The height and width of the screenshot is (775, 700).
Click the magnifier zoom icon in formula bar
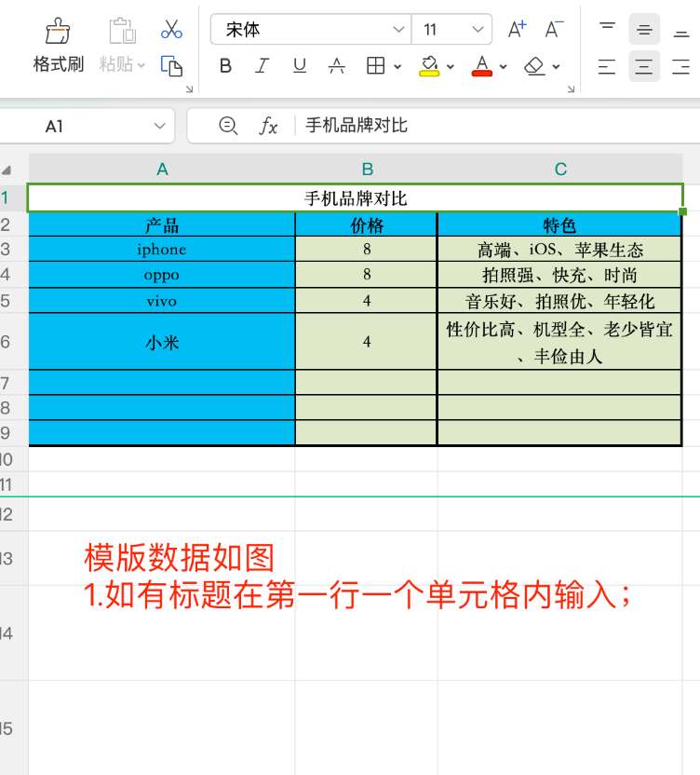[x=227, y=126]
